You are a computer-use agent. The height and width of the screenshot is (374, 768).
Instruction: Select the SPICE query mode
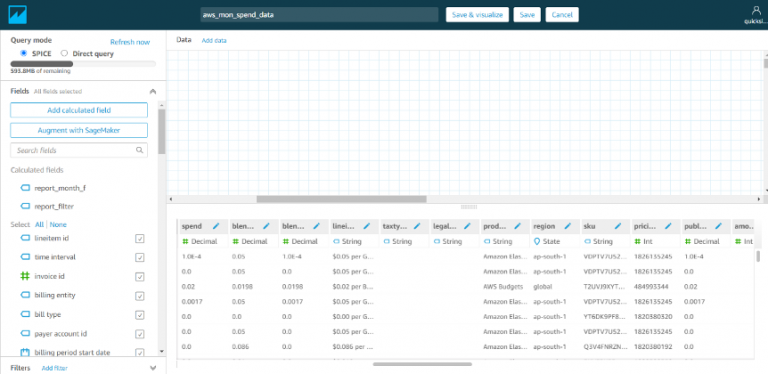(24, 53)
